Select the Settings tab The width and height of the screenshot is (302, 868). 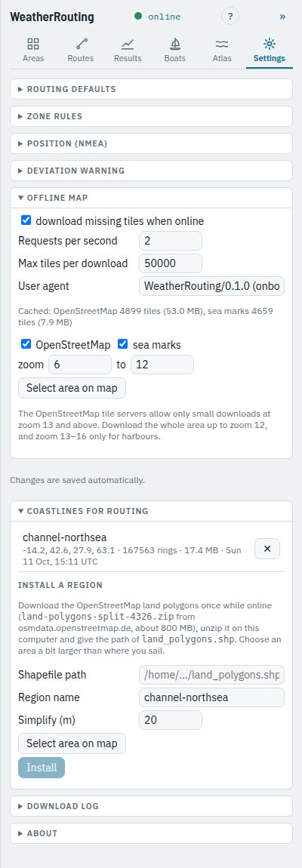(x=270, y=50)
